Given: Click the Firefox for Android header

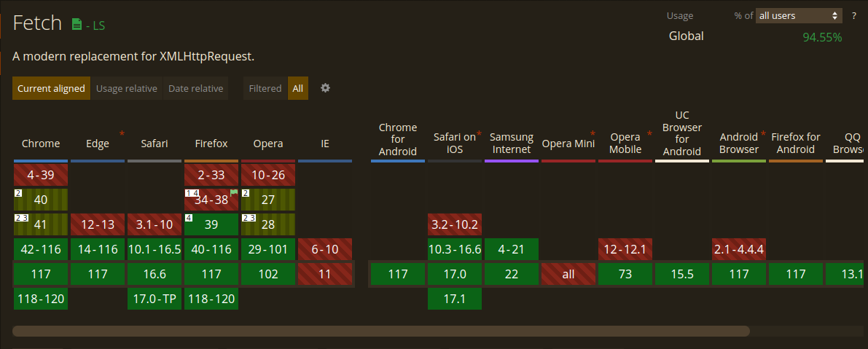Looking at the screenshot, I should pos(795,144).
